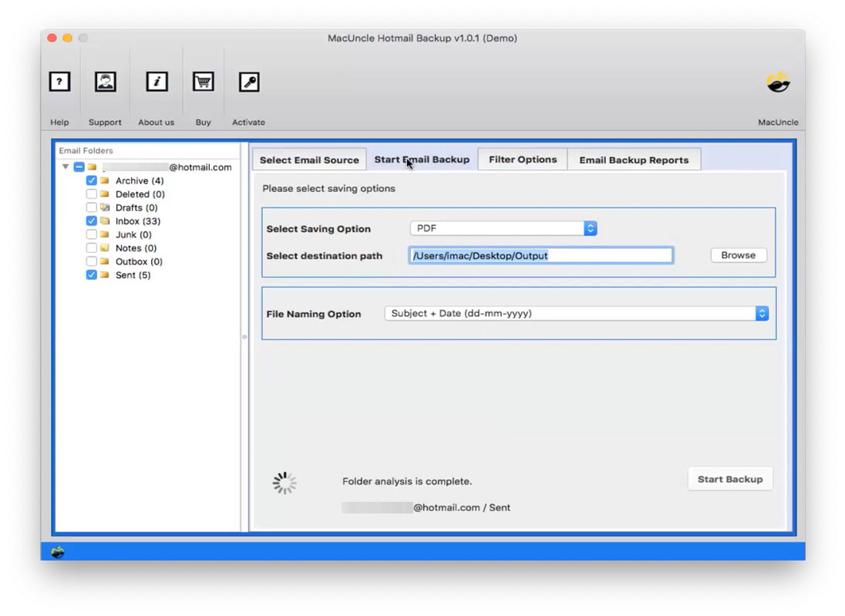Click the Browse button
The height and width of the screenshot is (616, 845).
(x=737, y=255)
